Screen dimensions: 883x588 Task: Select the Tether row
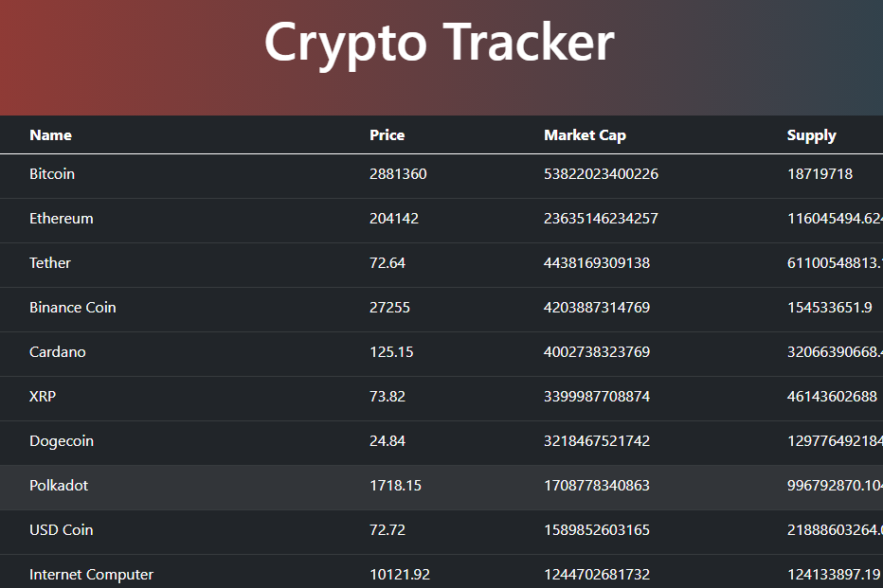(441, 265)
